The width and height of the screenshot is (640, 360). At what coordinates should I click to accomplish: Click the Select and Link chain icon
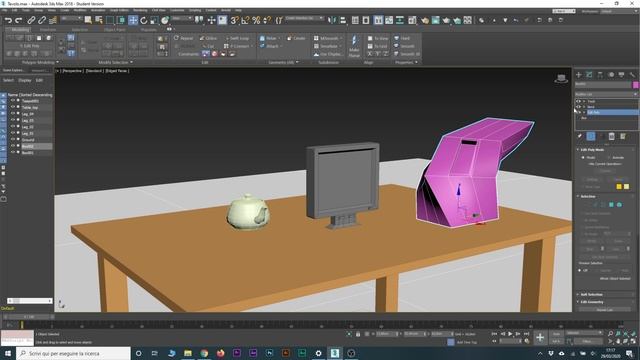click(31, 20)
